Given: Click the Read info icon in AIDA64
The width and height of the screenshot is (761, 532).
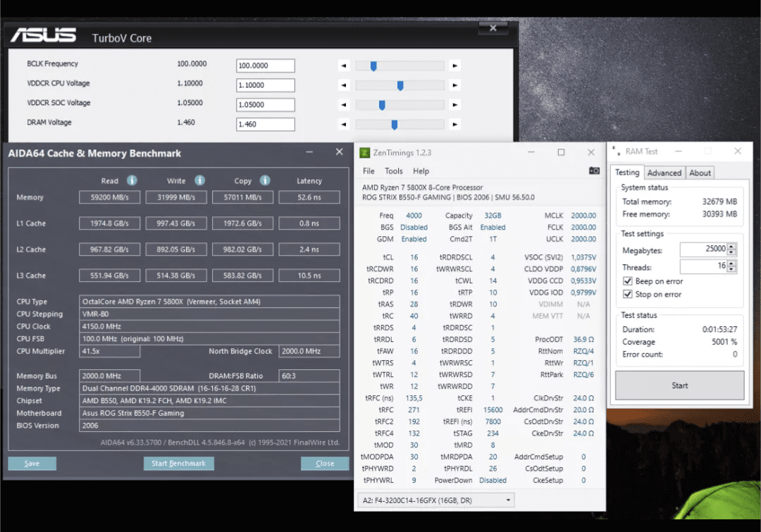Looking at the screenshot, I should click(132, 180).
